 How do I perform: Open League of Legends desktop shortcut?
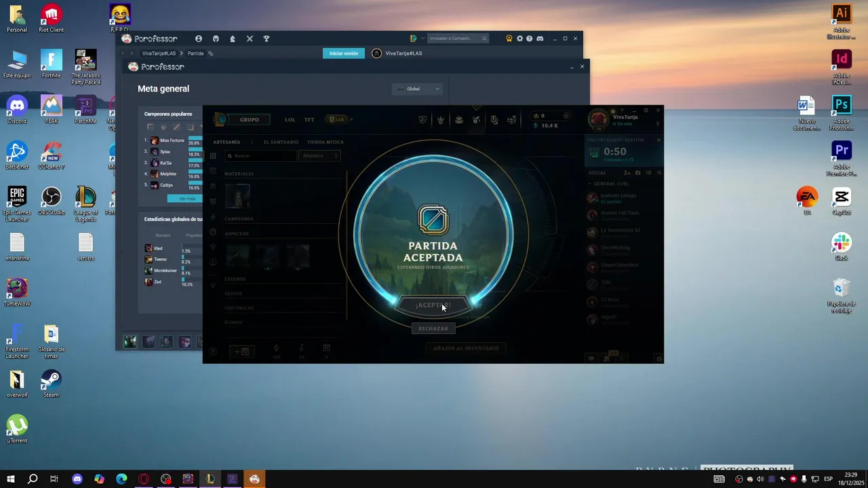coord(85,203)
